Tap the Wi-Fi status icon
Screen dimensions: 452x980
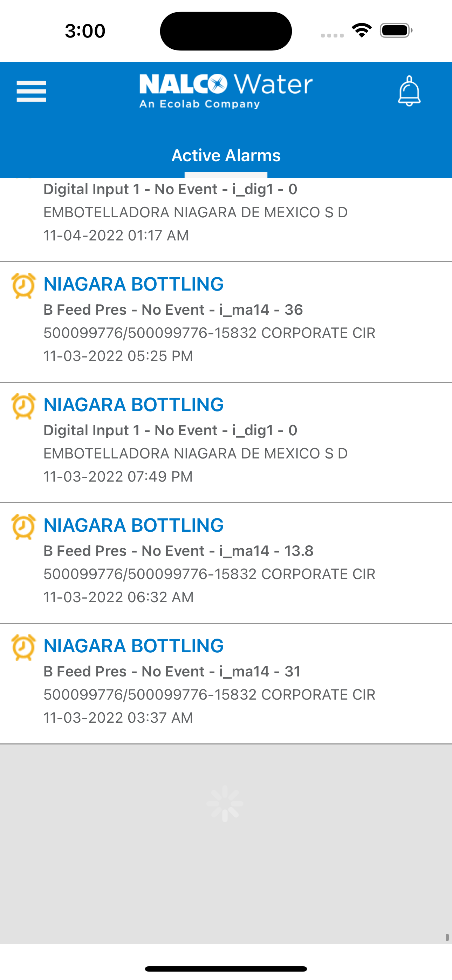click(x=362, y=30)
